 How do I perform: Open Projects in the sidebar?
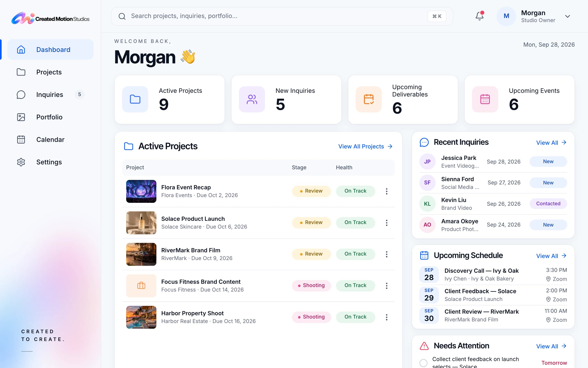coord(50,72)
